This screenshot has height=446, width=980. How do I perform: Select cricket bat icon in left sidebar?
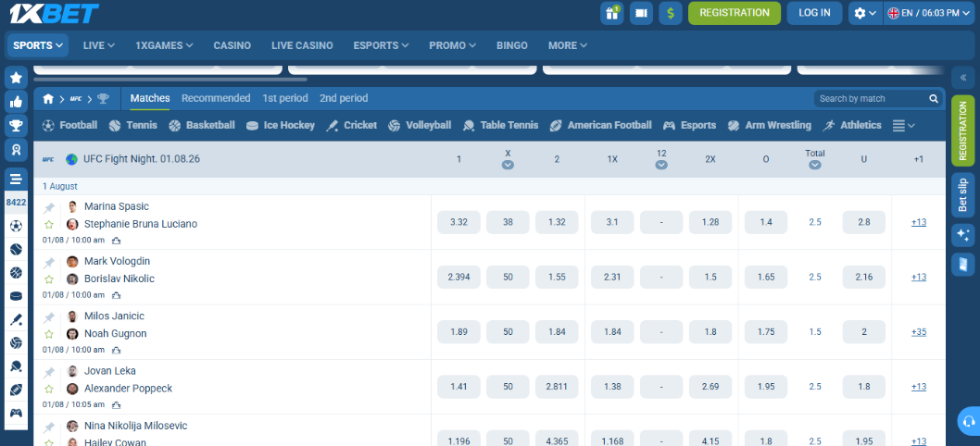click(17, 320)
